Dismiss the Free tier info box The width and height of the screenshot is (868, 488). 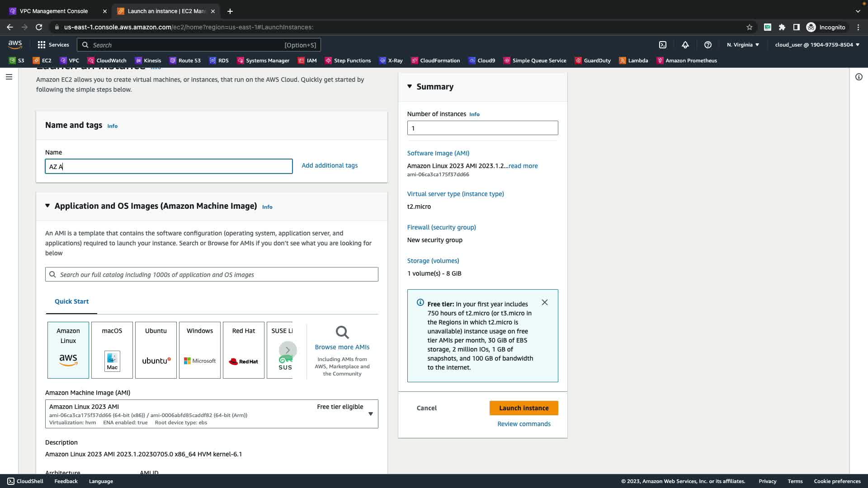[544, 303]
